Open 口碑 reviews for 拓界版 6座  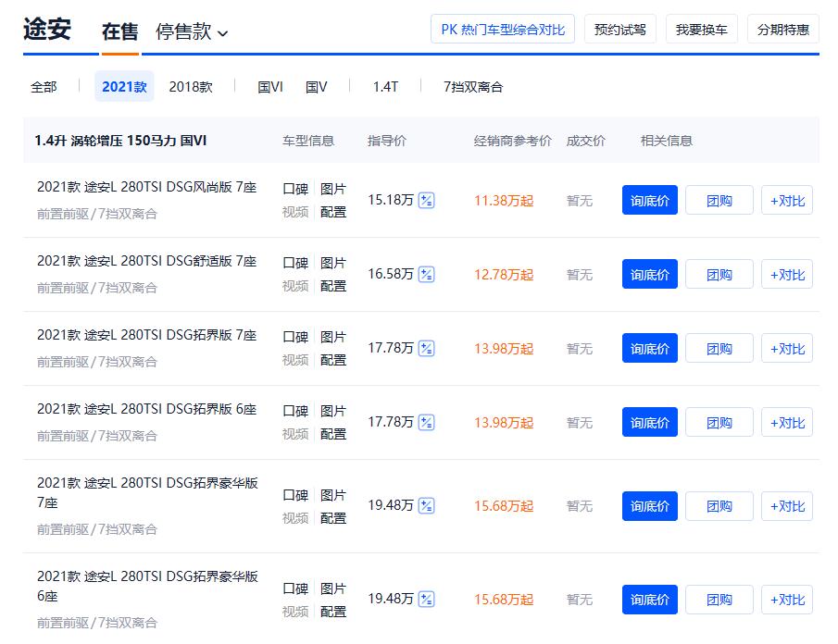(294, 411)
